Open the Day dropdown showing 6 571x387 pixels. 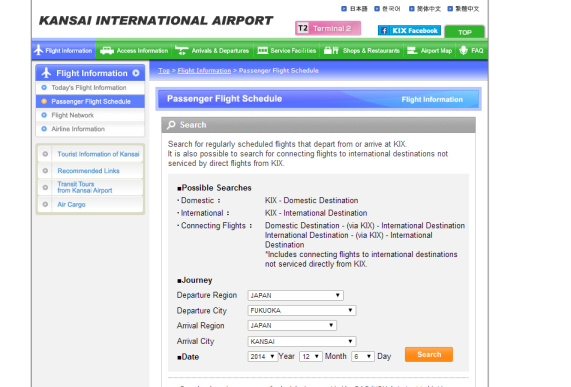click(x=363, y=356)
